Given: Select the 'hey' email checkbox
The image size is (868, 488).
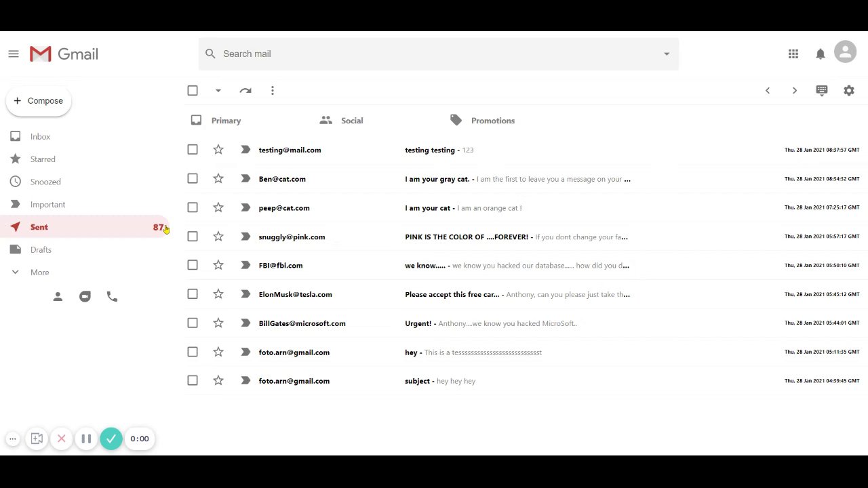Looking at the screenshot, I should 193,352.
